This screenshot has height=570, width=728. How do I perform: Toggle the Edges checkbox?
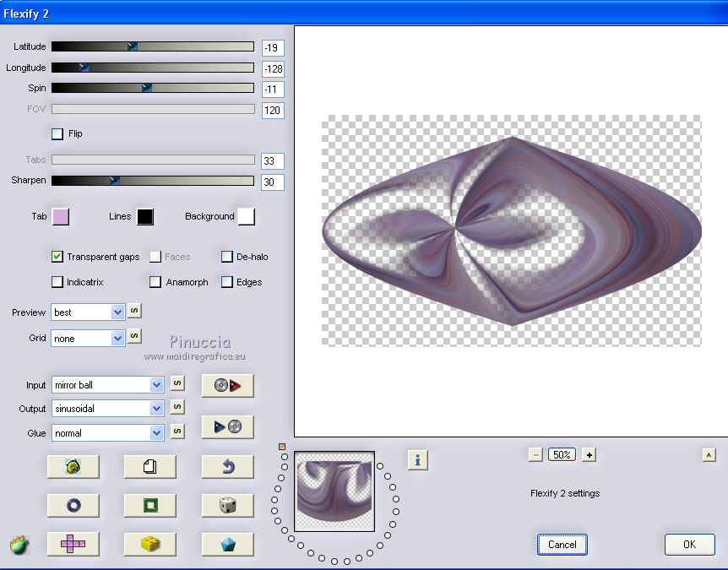point(227,282)
